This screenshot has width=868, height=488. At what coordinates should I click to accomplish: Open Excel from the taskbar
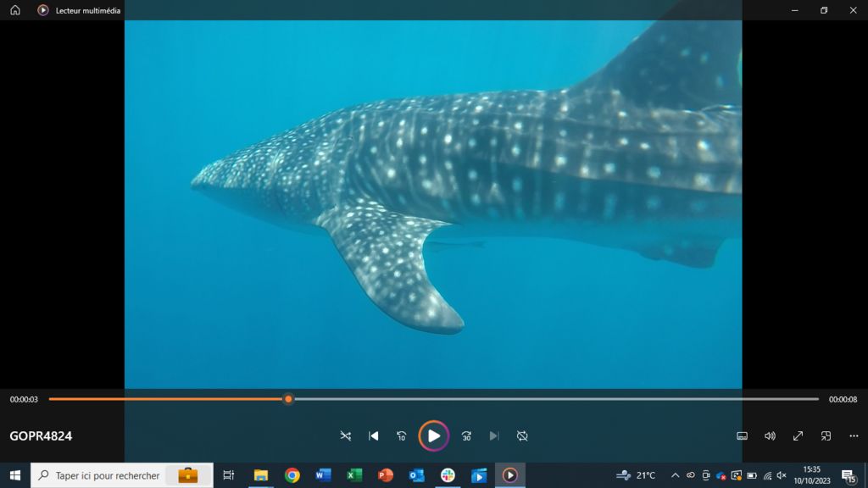point(354,475)
